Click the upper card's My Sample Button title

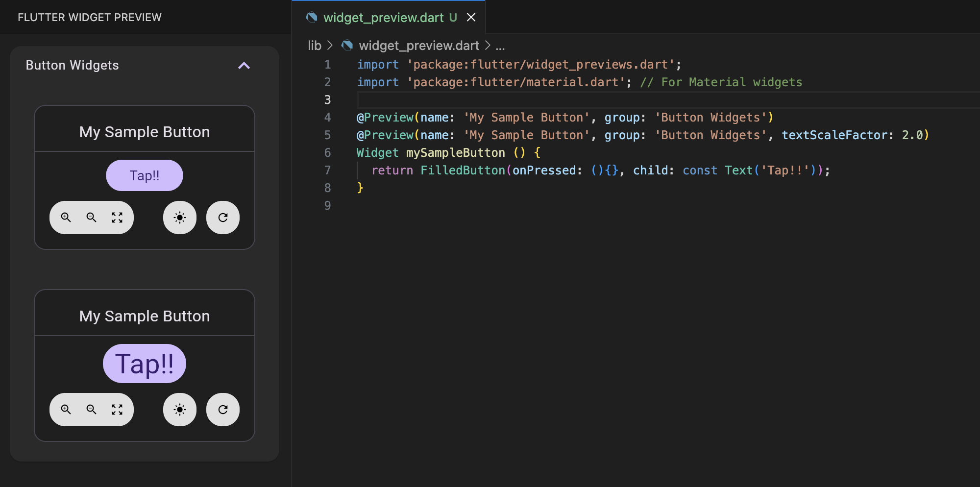[x=145, y=132]
